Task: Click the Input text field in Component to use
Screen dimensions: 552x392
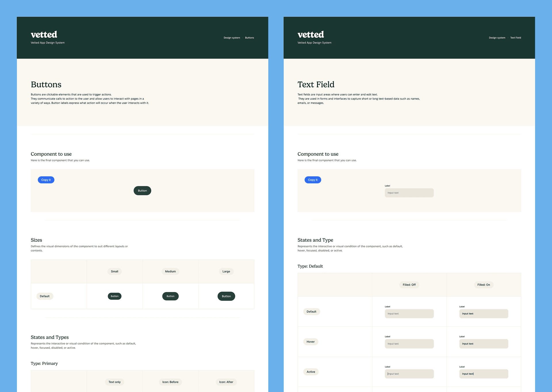Action: click(x=409, y=193)
